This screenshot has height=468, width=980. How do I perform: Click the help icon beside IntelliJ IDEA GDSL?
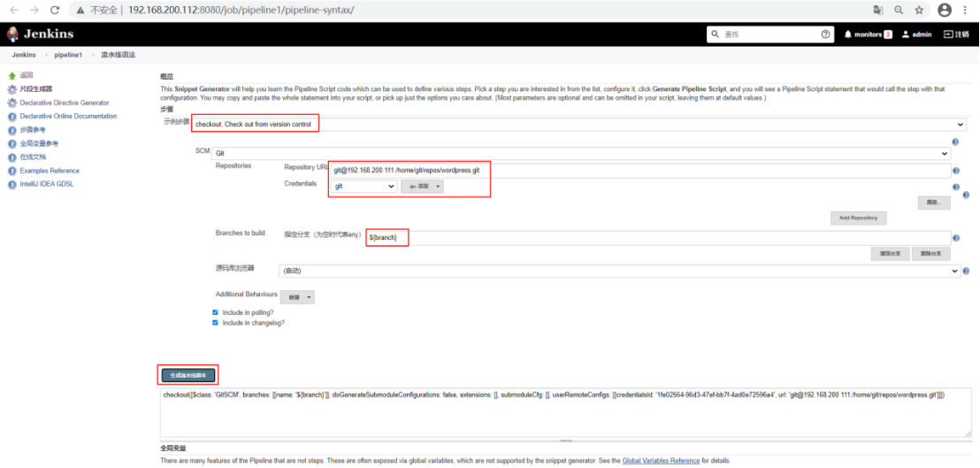point(11,184)
